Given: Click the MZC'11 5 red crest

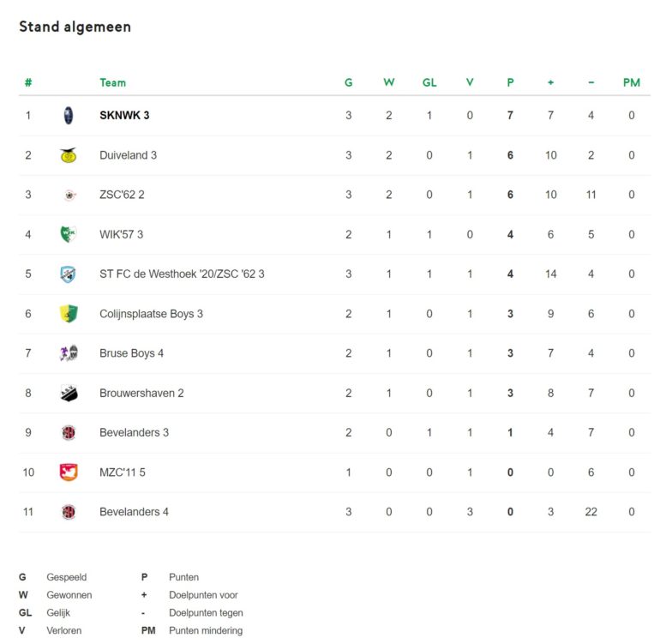Looking at the screenshot, I should [x=69, y=472].
